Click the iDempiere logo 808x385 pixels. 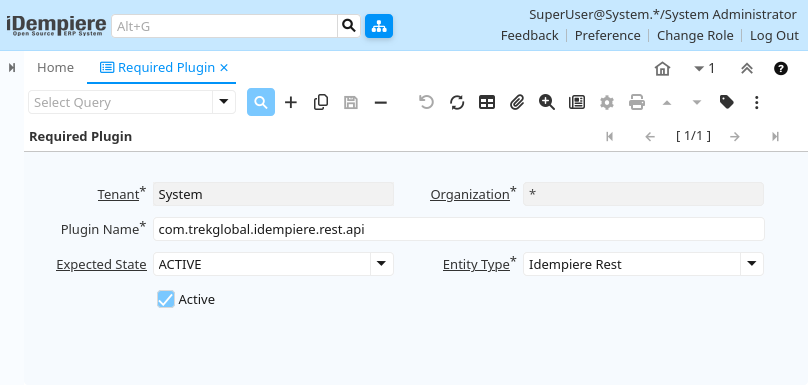tap(56, 26)
